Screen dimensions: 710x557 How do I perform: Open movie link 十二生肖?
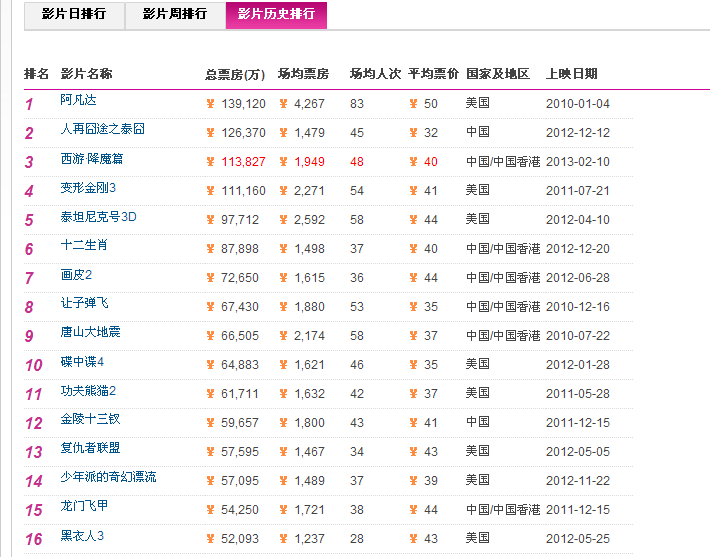tap(84, 245)
